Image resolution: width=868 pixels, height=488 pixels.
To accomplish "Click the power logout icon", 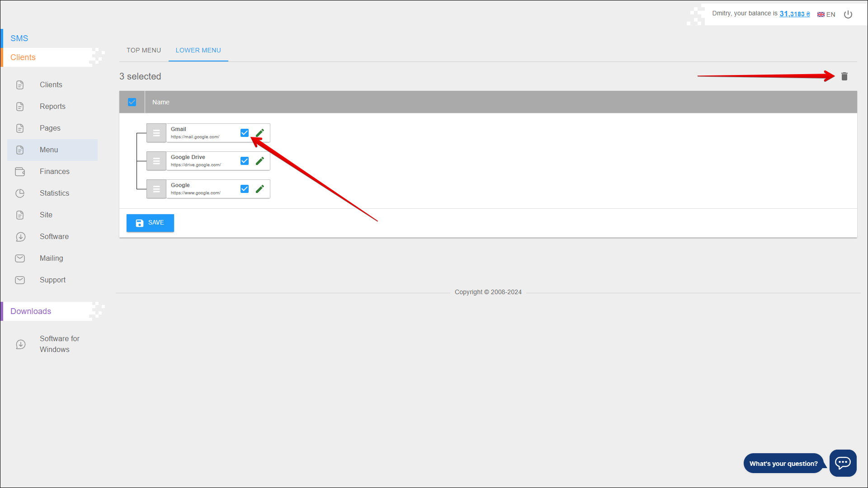I will [848, 14].
